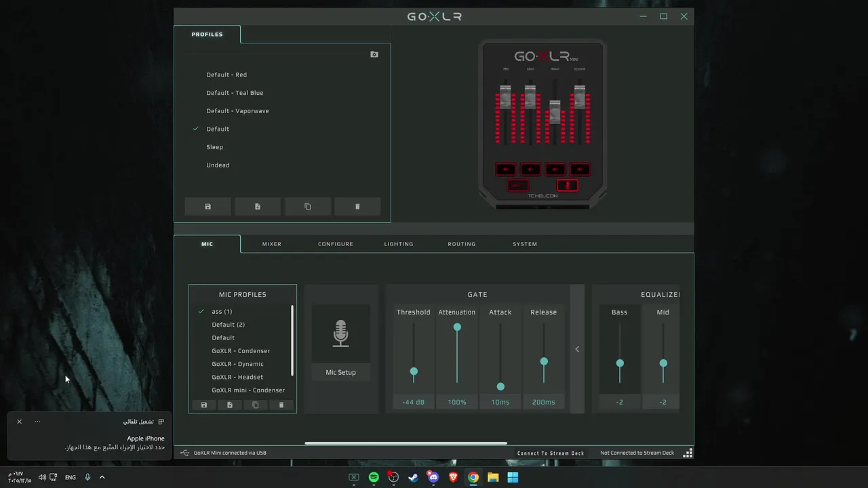Image resolution: width=868 pixels, height=488 pixels.
Task: Click the 'Not Connected to Stream Deck' status
Action: 637,453
